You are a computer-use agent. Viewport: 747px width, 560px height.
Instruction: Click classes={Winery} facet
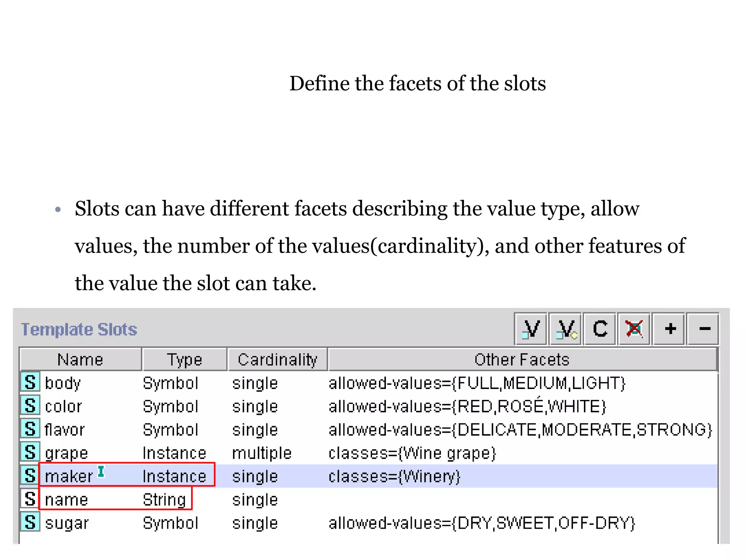click(x=395, y=477)
